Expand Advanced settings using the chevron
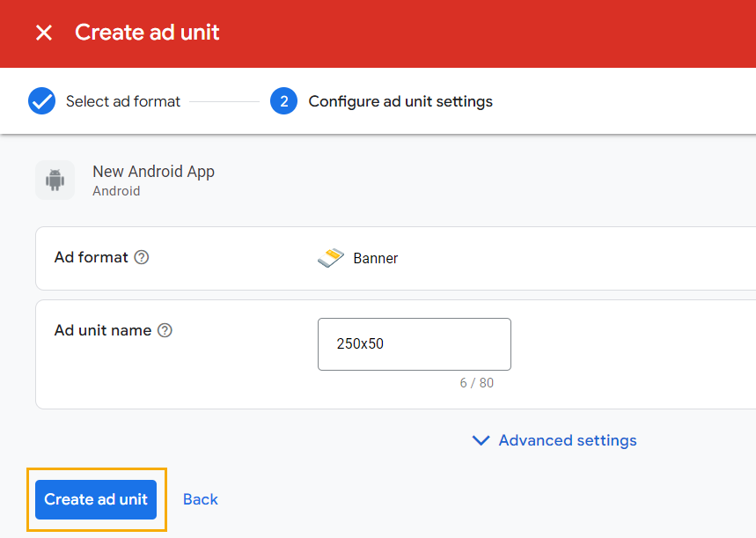This screenshot has height=538, width=756. coord(481,440)
